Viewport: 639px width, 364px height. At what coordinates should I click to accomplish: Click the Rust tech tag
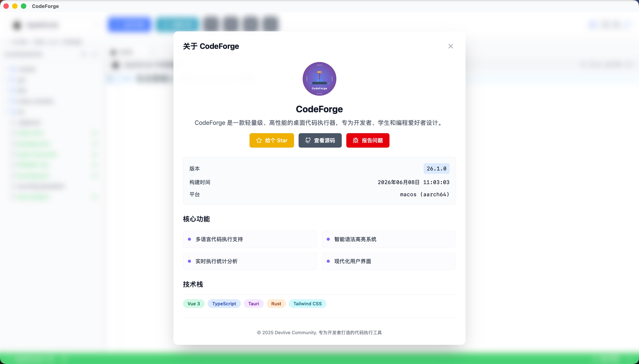(x=276, y=304)
